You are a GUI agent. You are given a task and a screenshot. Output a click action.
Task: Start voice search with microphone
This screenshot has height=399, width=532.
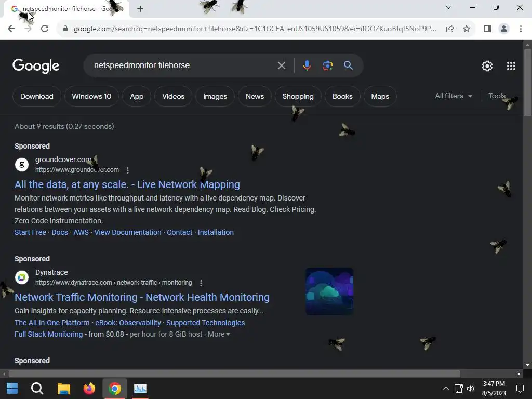click(x=307, y=65)
